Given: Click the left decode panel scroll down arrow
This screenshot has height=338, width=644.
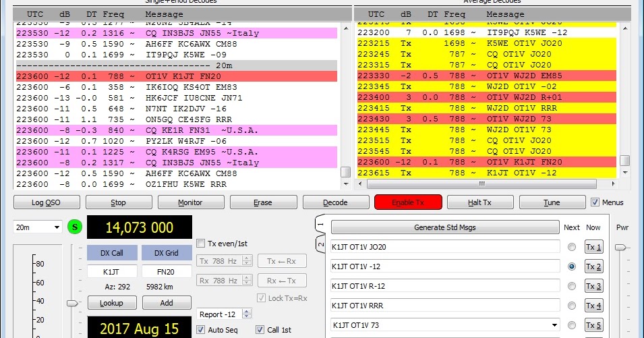Looking at the screenshot, I should click(346, 184).
